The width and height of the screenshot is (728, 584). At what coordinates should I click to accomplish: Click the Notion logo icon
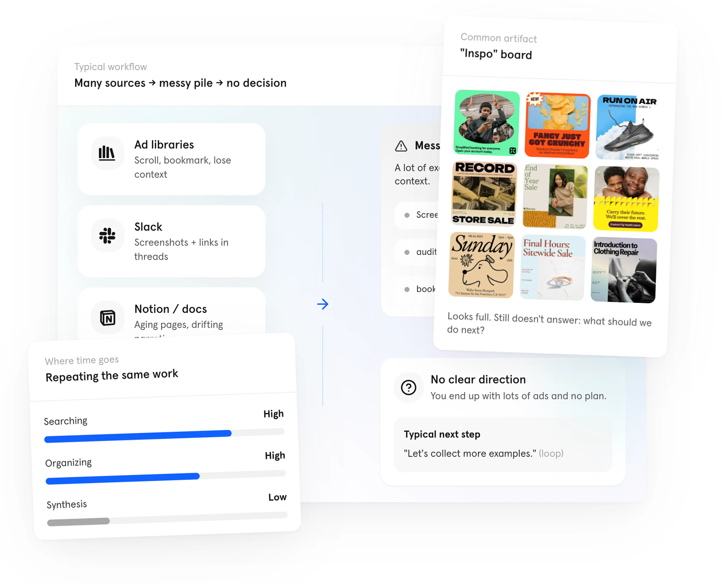(108, 318)
